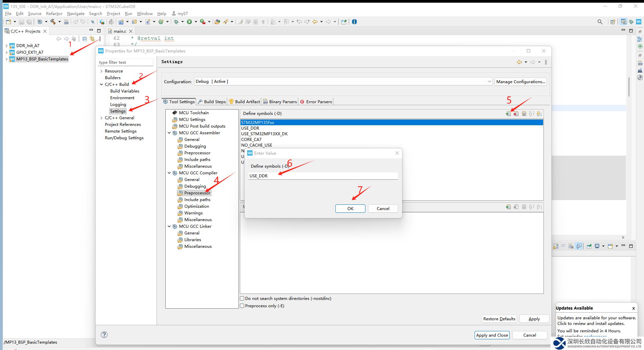Expand the DDR_Init_A7 project
The image size is (644, 350).
point(6,46)
